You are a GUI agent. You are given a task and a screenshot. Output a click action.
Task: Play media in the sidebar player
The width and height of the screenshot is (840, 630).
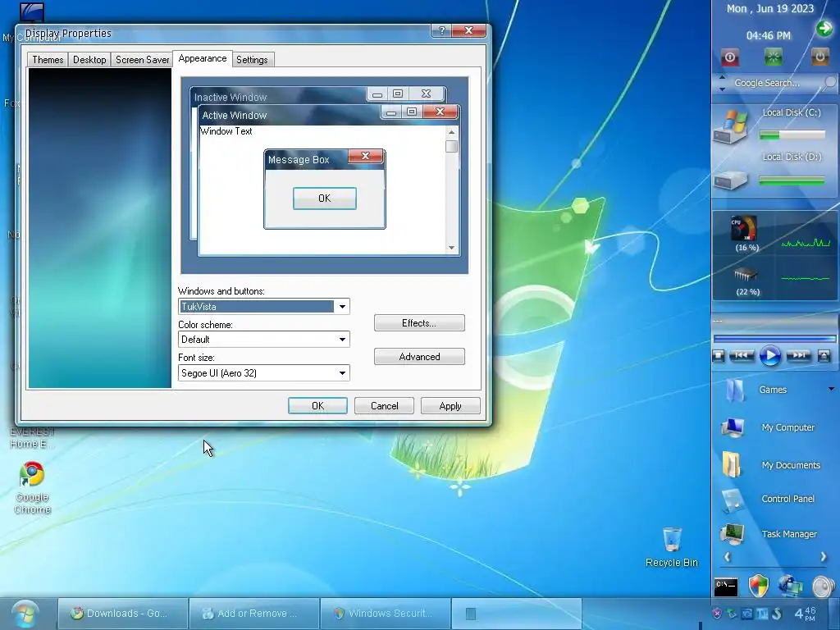click(x=769, y=356)
